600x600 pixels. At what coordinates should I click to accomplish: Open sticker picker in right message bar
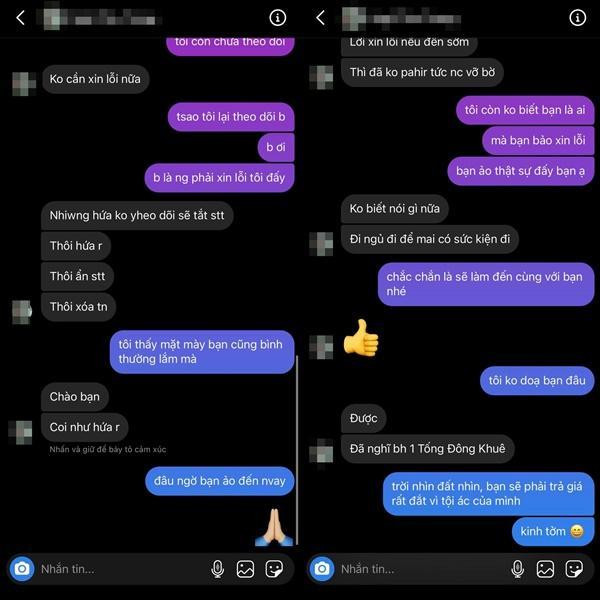(574, 569)
